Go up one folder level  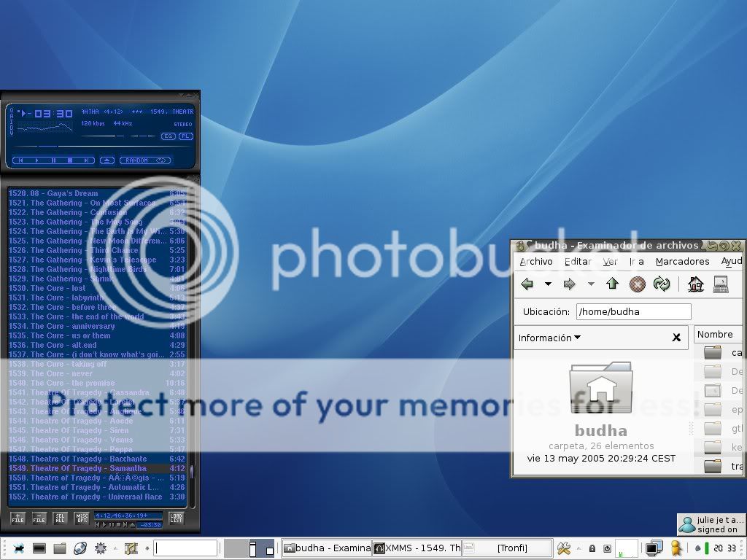pyautogui.click(x=612, y=284)
